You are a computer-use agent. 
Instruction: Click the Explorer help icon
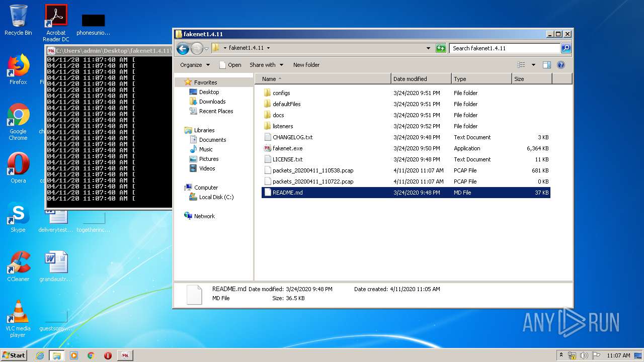561,65
